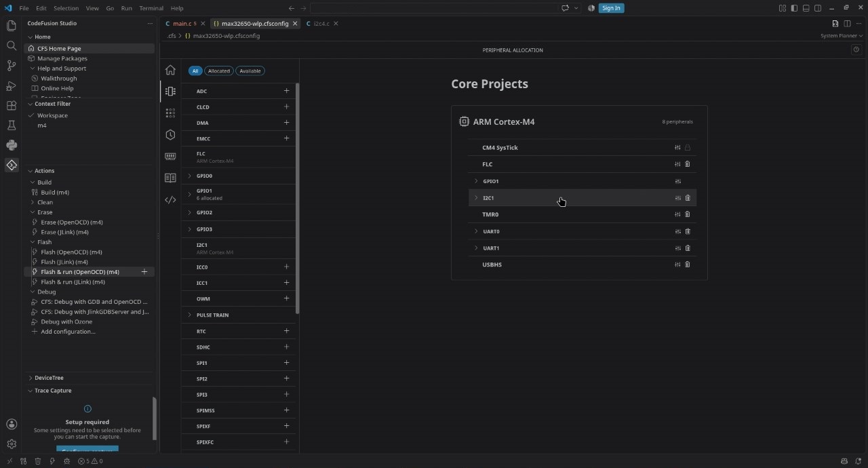Open the Manage gear icon
The height and width of the screenshot is (468, 868).
12,444
